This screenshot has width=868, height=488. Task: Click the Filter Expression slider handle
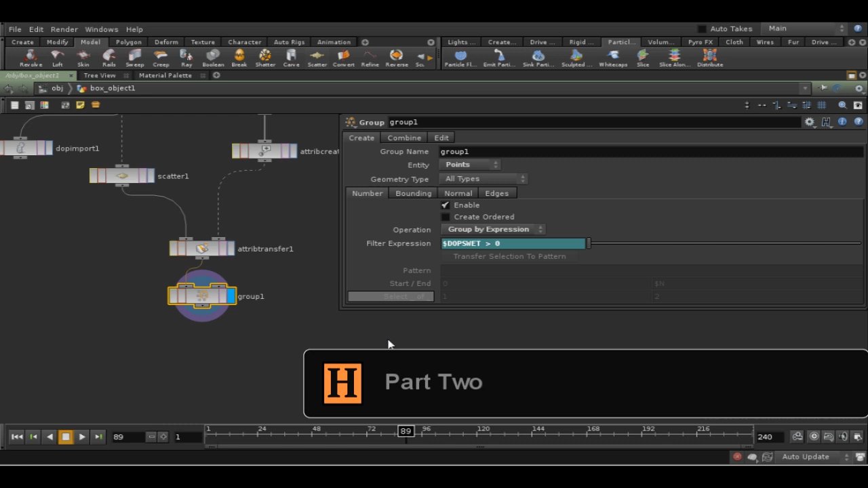pos(589,243)
